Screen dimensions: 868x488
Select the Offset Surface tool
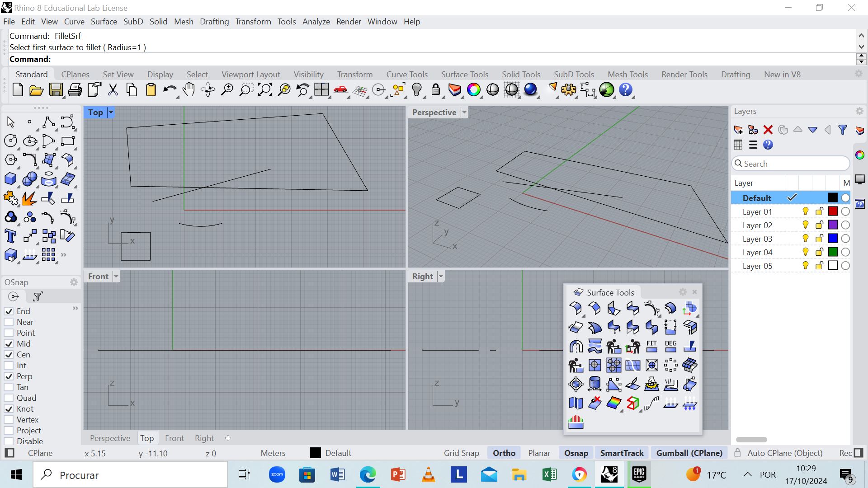[x=690, y=327]
